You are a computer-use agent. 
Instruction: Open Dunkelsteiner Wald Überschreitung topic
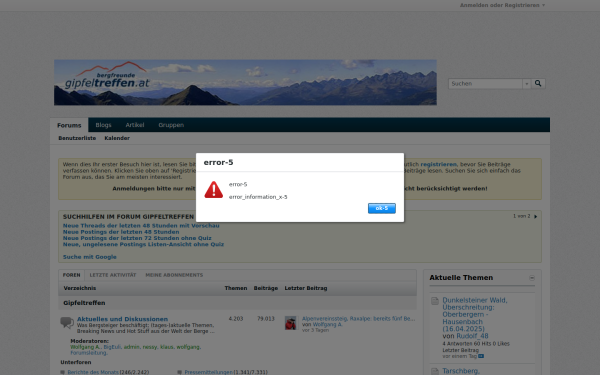pos(475,315)
